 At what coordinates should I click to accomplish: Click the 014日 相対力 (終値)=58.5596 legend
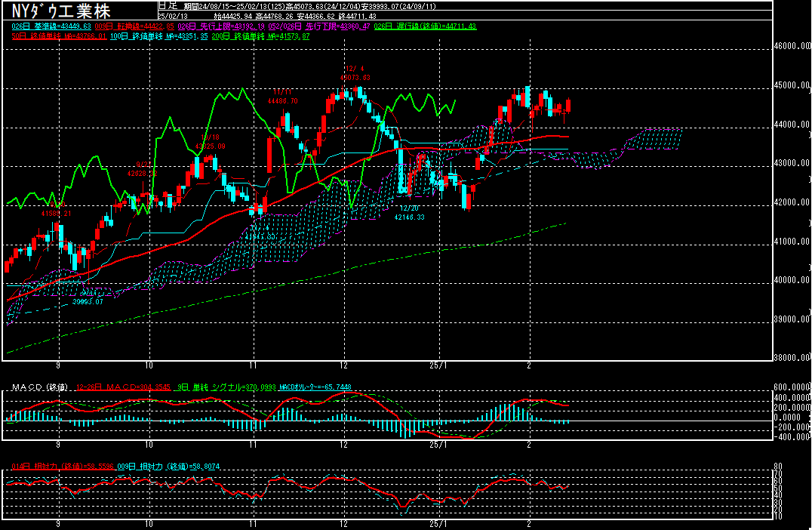[62, 467]
